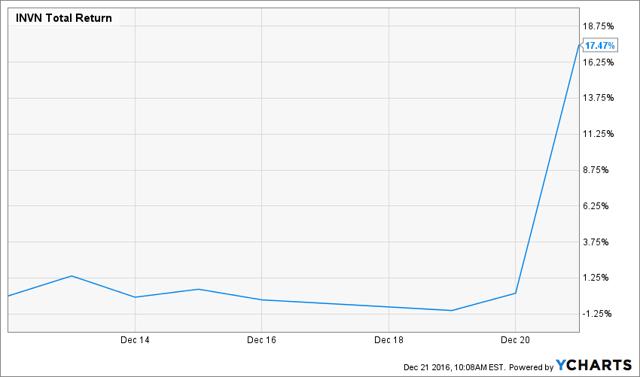Click the Powered by text

click(x=531, y=367)
